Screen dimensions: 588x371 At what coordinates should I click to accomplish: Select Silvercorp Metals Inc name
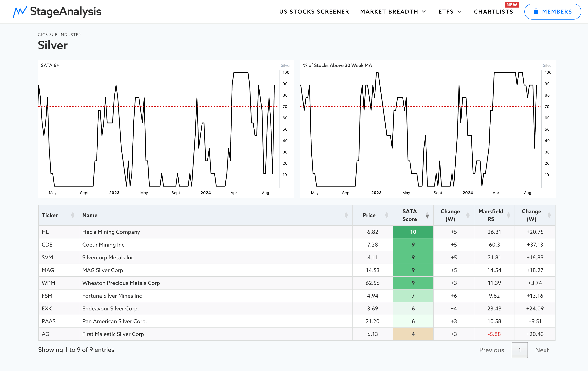pos(108,257)
